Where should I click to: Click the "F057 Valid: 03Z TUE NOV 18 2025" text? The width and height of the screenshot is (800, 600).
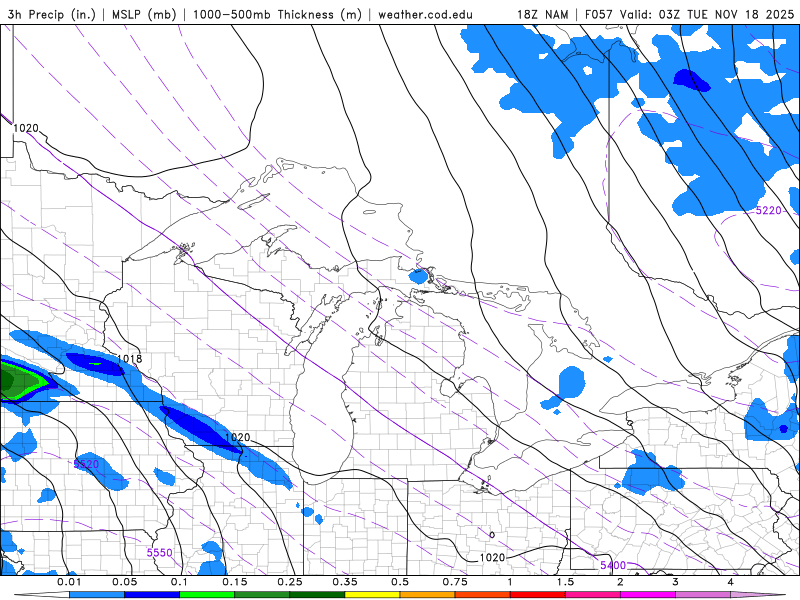689,14
